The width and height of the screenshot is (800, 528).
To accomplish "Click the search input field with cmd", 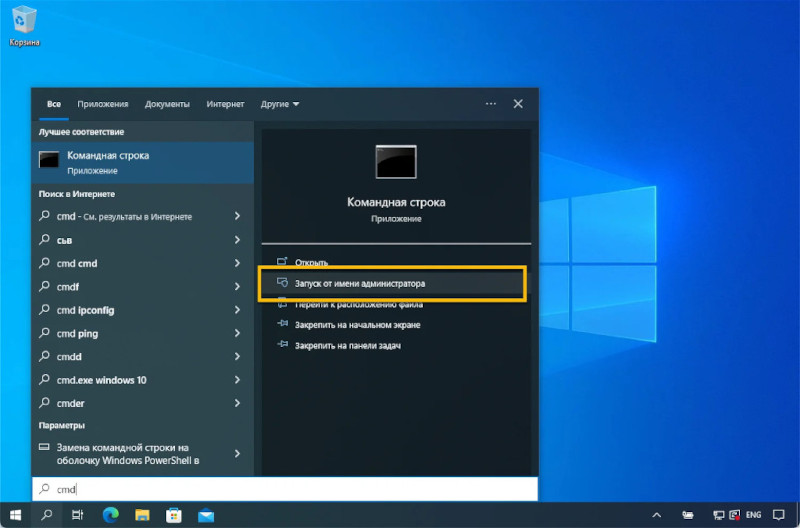I will [x=290, y=489].
